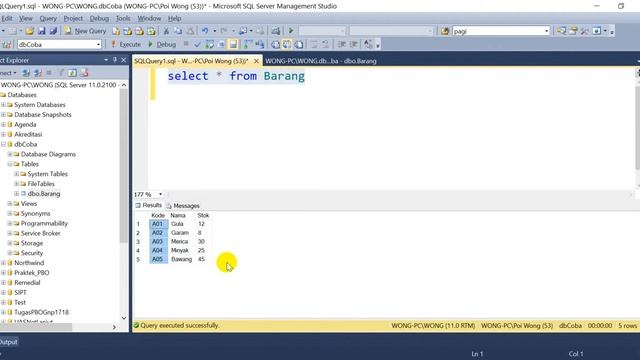
Task: Click the Execute query button
Action: [x=126, y=44]
